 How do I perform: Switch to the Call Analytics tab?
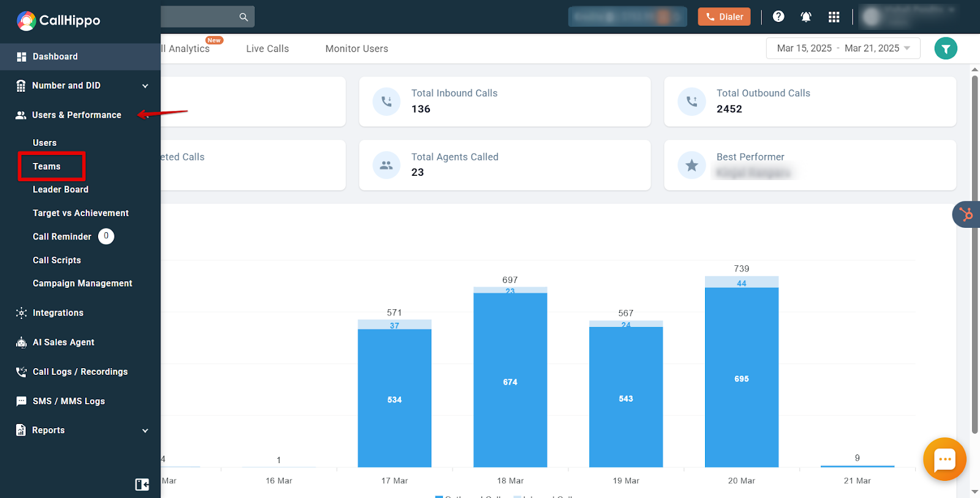[186, 49]
